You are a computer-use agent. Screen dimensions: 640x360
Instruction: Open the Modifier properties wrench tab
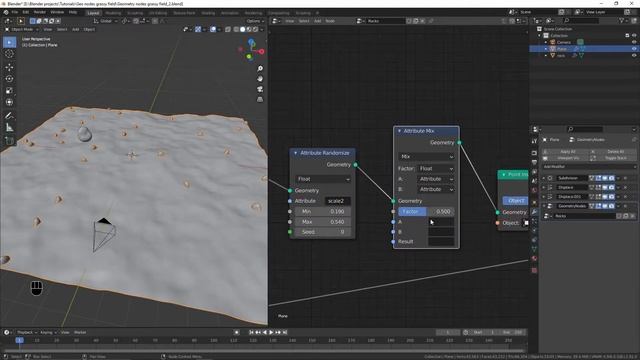pyautogui.click(x=534, y=211)
